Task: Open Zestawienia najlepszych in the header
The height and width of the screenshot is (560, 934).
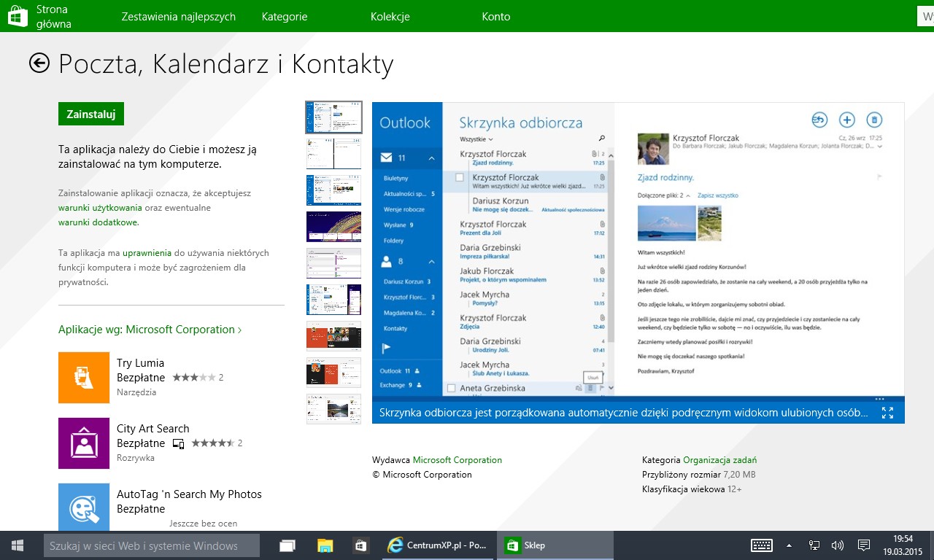Action: click(x=179, y=17)
